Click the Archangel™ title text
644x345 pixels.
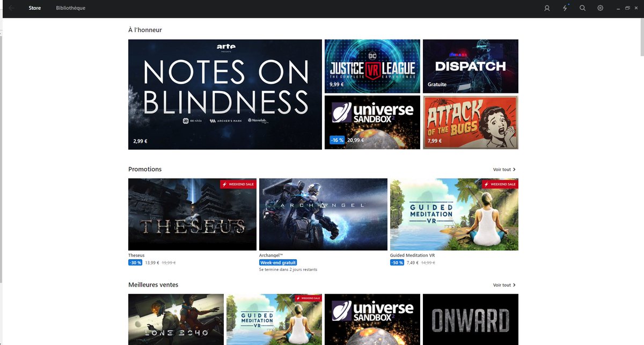(271, 255)
